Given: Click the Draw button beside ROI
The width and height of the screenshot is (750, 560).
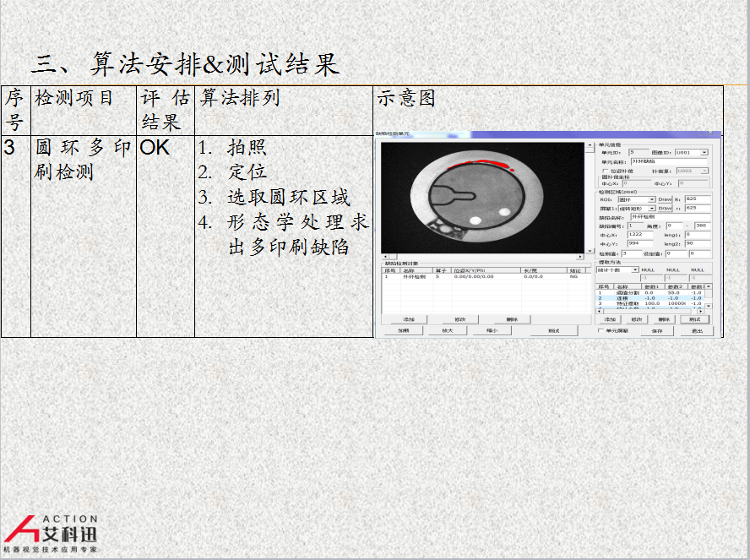Looking at the screenshot, I should (x=665, y=199).
